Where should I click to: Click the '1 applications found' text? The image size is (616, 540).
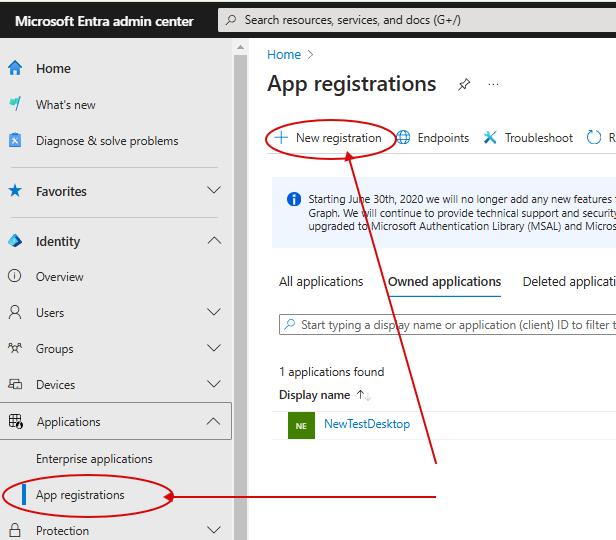pyautogui.click(x=332, y=372)
